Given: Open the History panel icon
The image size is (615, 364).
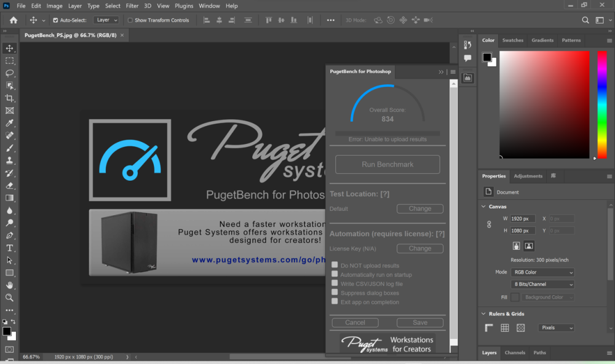Looking at the screenshot, I should [467, 45].
